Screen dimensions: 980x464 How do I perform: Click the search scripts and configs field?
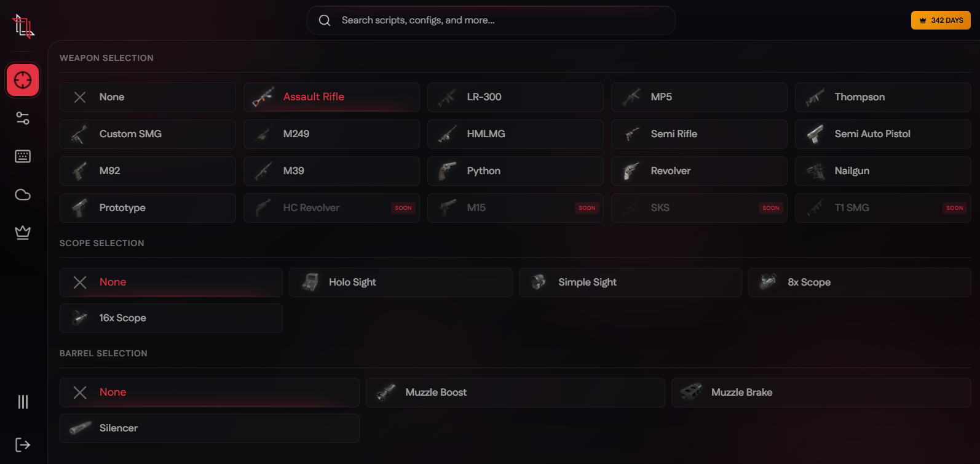pyautogui.click(x=491, y=20)
